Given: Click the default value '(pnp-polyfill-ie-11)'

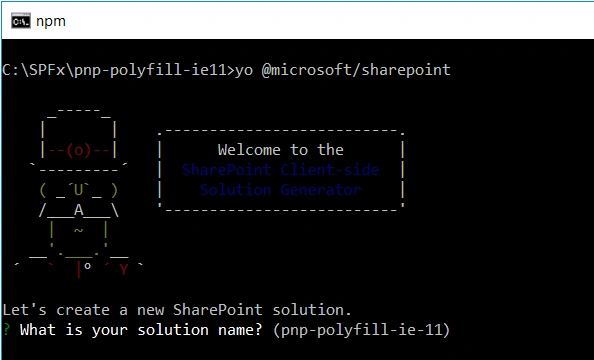Looking at the screenshot, I should (361, 330).
